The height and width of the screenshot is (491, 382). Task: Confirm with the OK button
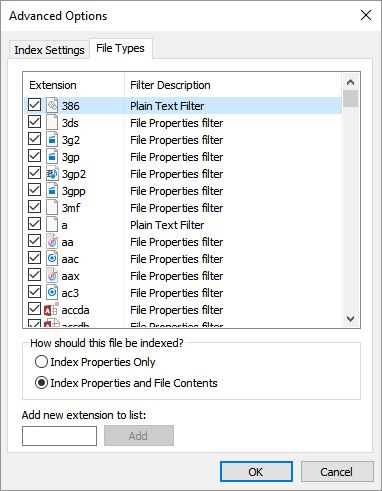click(x=256, y=472)
